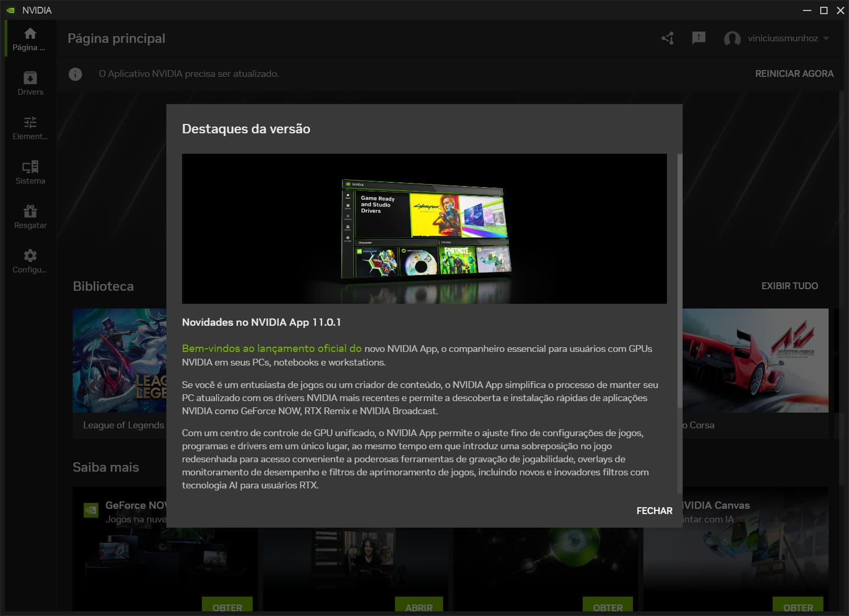849x616 pixels.
Task: Click the info icon in update banner
Action: (75, 74)
